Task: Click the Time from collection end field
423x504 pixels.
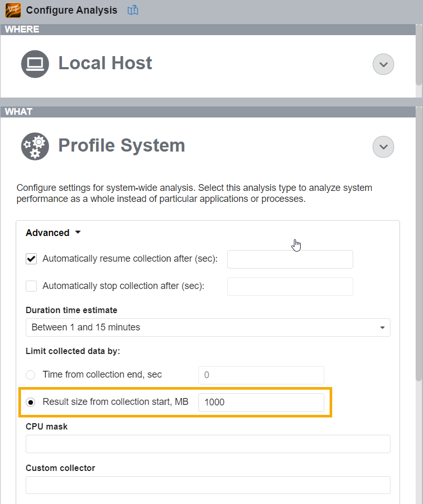Action: pyautogui.click(x=261, y=375)
